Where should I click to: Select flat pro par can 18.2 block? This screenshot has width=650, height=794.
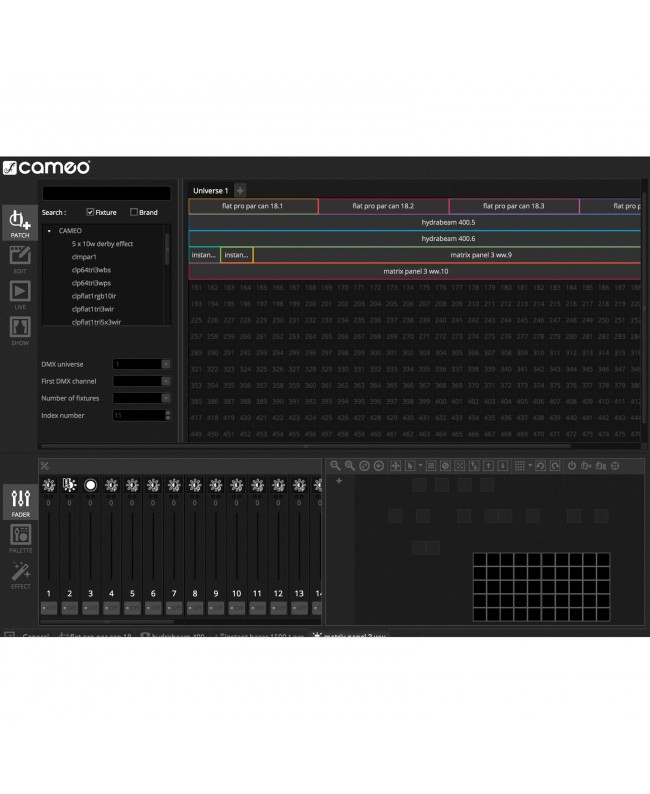point(383,206)
